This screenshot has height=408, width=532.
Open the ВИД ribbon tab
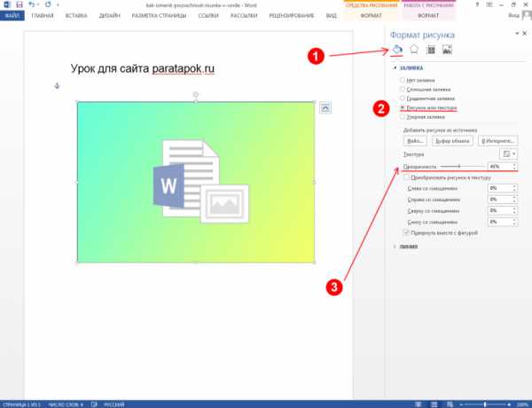point(331,16)
